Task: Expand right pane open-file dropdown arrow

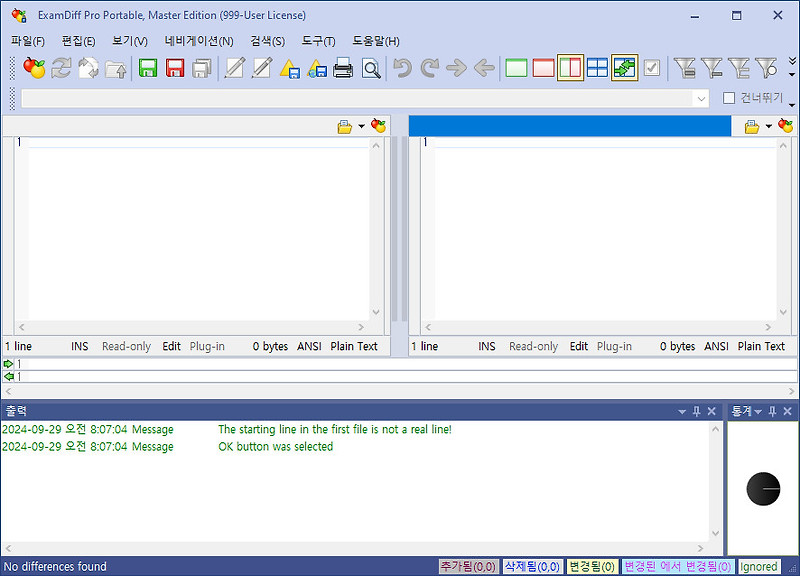Action: pyautogui.click(x=768, y=126)
